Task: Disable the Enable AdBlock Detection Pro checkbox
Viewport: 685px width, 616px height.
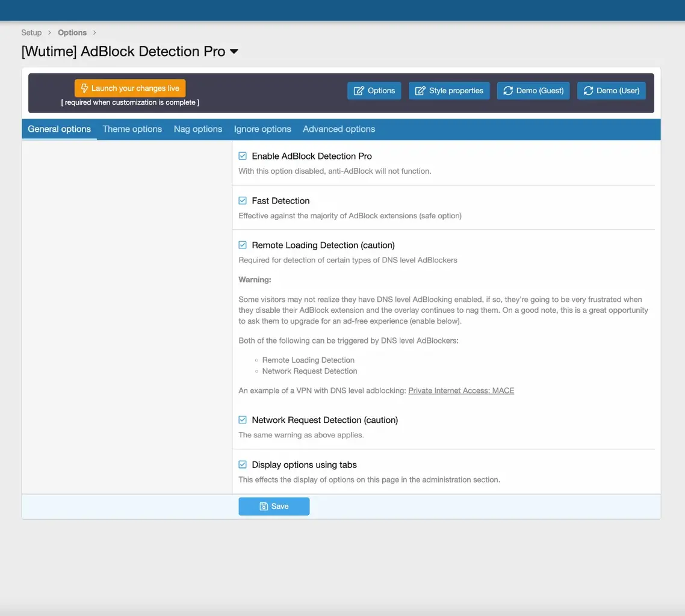Action: coord(243,156)
